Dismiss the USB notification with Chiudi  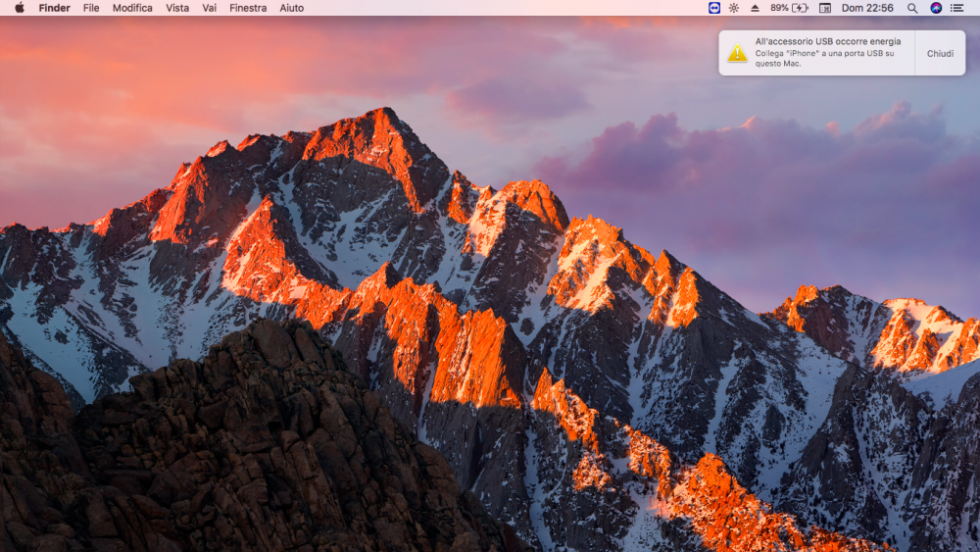940,54
